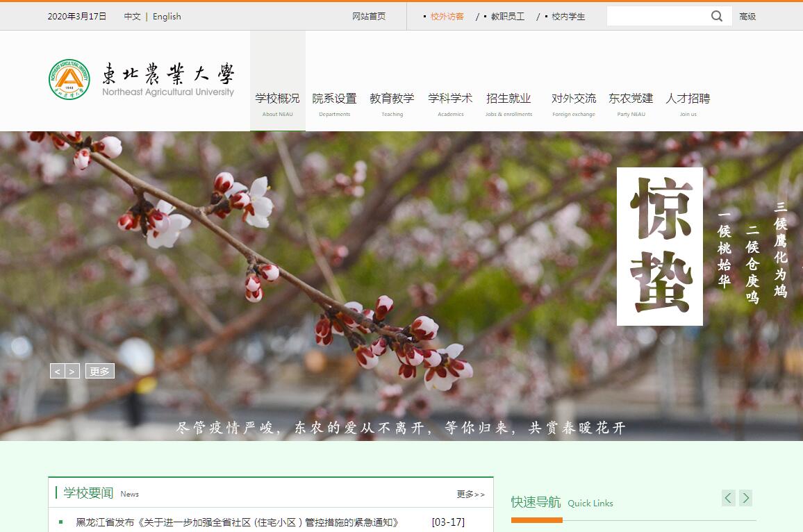The image size is (803, 532).
Task: Click the search magnifier icon
Action: pos(717,16)
